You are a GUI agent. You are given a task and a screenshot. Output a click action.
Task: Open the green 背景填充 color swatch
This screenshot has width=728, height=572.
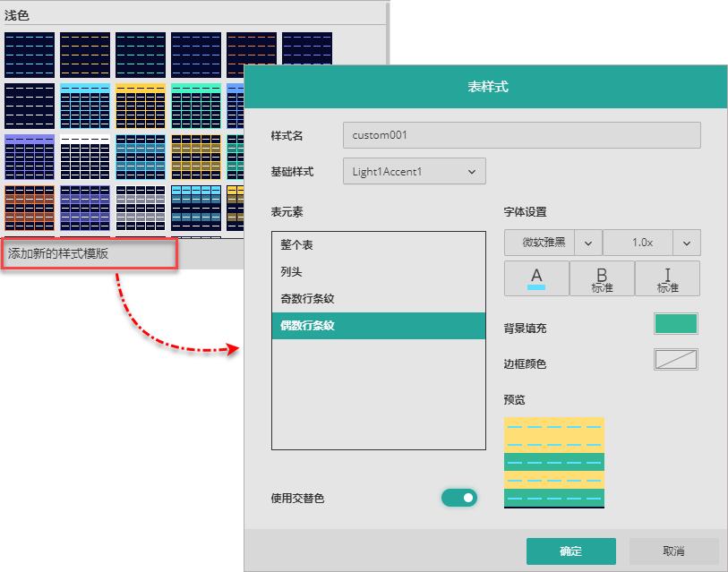click(676, 324)
